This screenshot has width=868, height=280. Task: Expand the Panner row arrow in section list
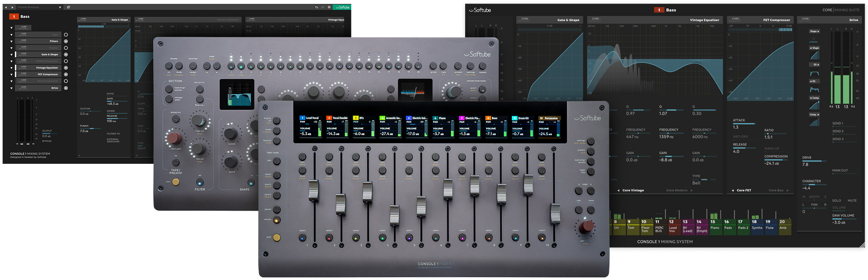tap(11, 48)
